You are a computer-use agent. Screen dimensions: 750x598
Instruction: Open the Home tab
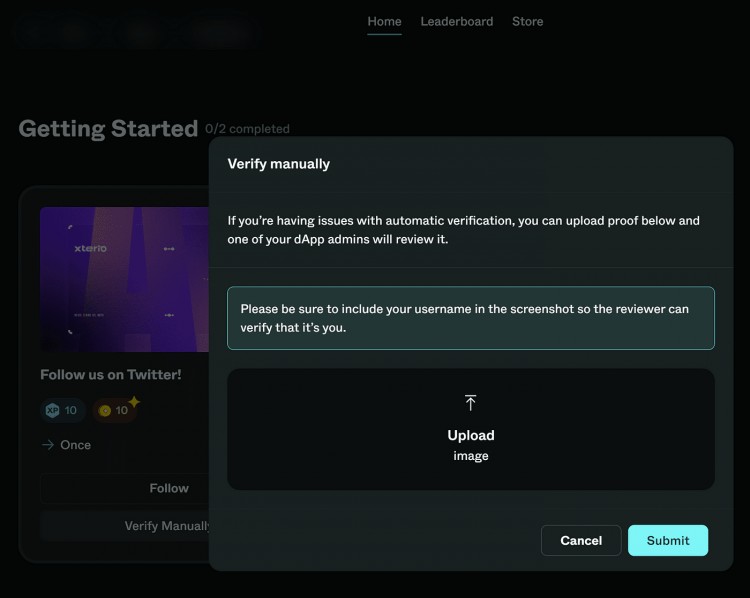point(384,21)
